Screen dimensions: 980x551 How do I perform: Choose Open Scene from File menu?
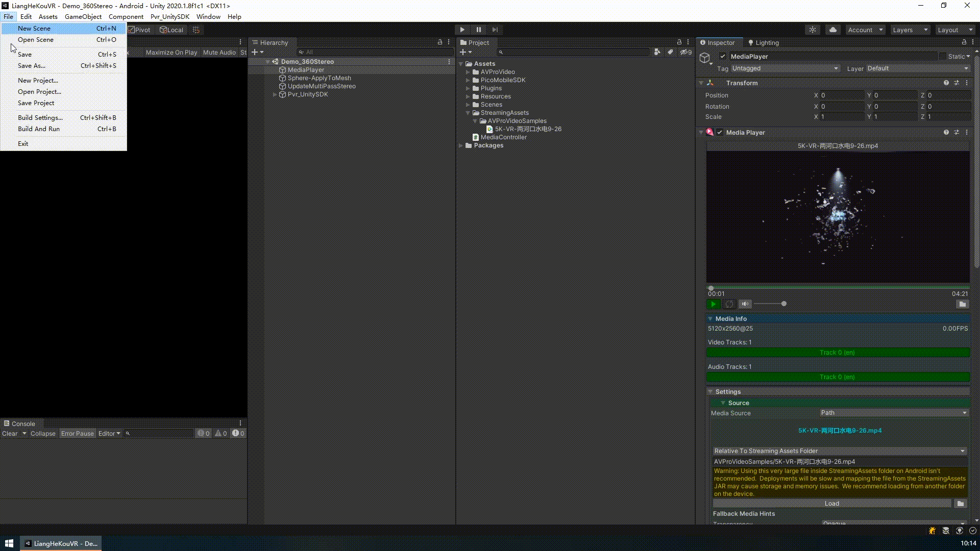tap(64, 40)
